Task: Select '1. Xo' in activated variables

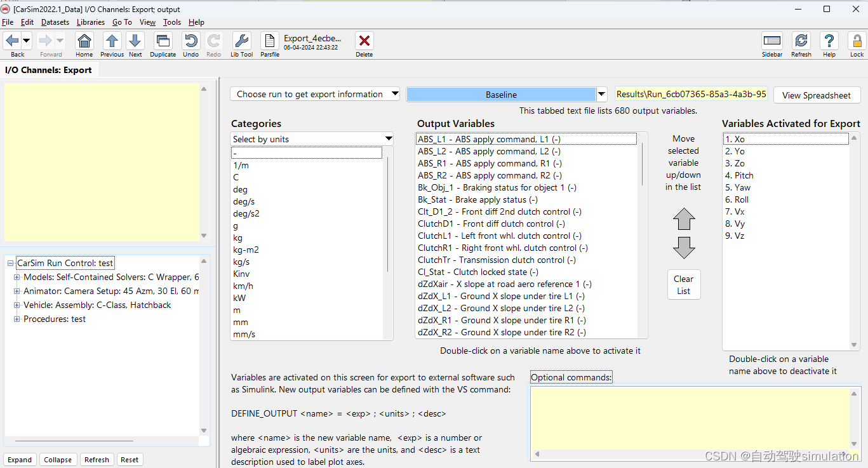Action: (x=786, y=139)
